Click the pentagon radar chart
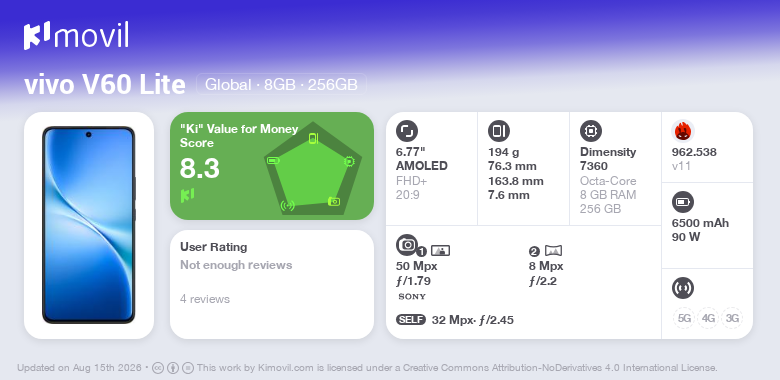This screenshot has width=780, height=380. tap(313, 168)
